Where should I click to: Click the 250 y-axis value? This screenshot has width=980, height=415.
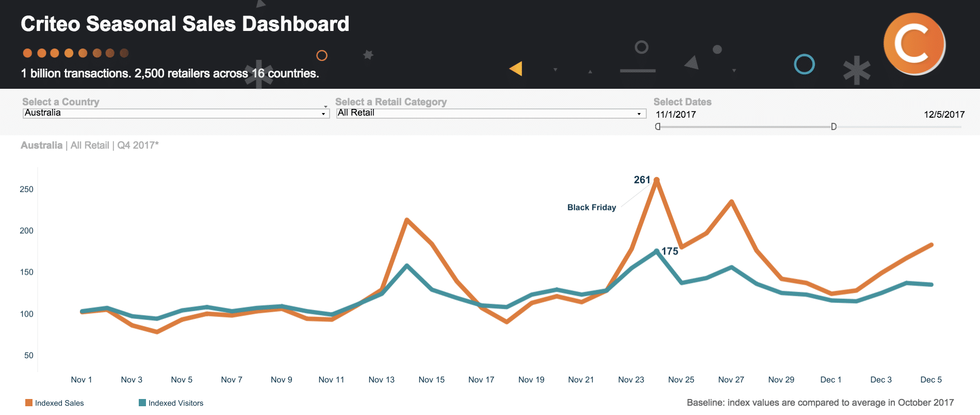26,189
